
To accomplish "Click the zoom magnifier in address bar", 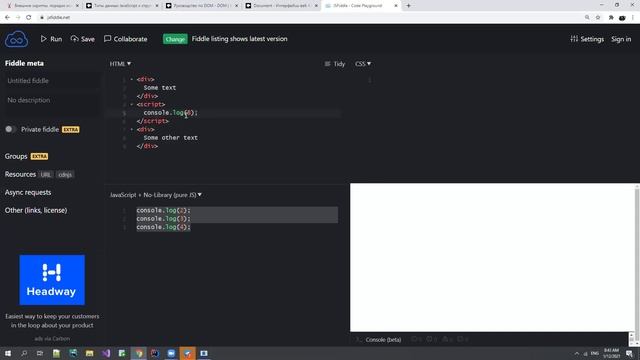I will 587,17.
